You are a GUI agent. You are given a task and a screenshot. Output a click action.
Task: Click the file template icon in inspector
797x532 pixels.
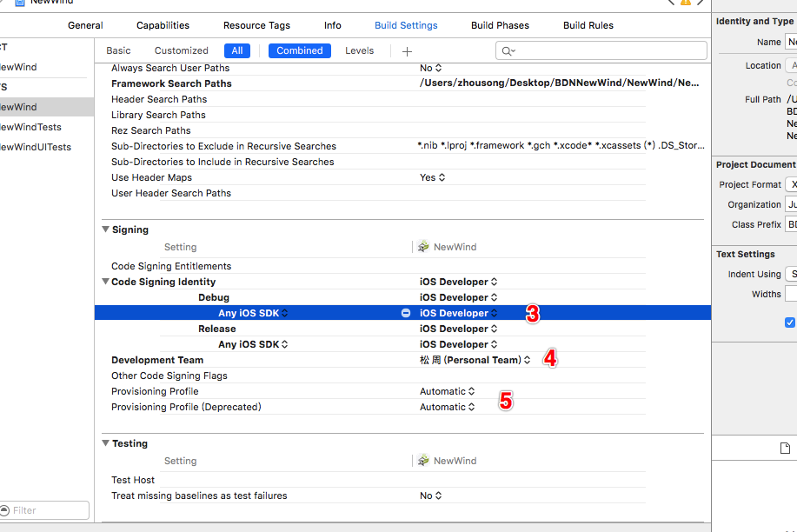click(x=786, y=448)
